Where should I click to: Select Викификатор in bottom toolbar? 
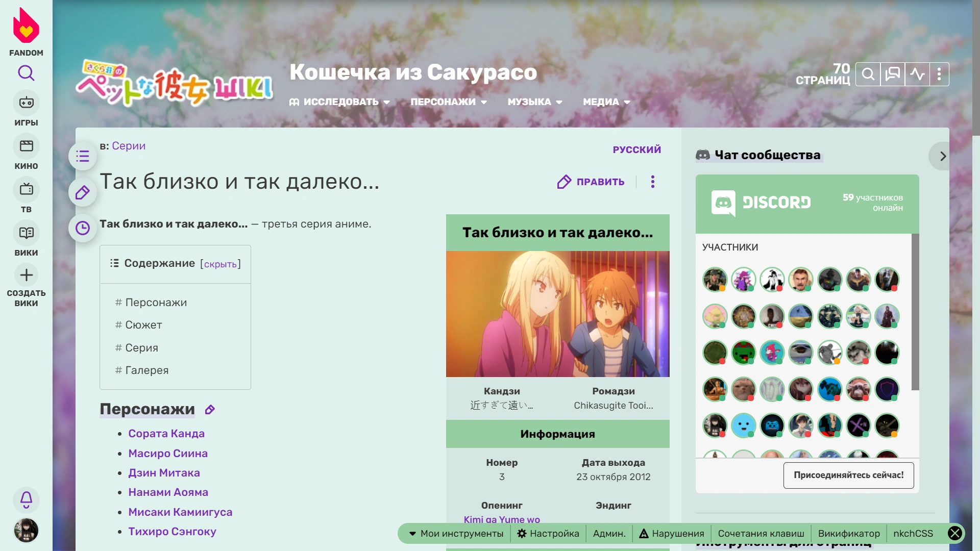coord(848,534)
